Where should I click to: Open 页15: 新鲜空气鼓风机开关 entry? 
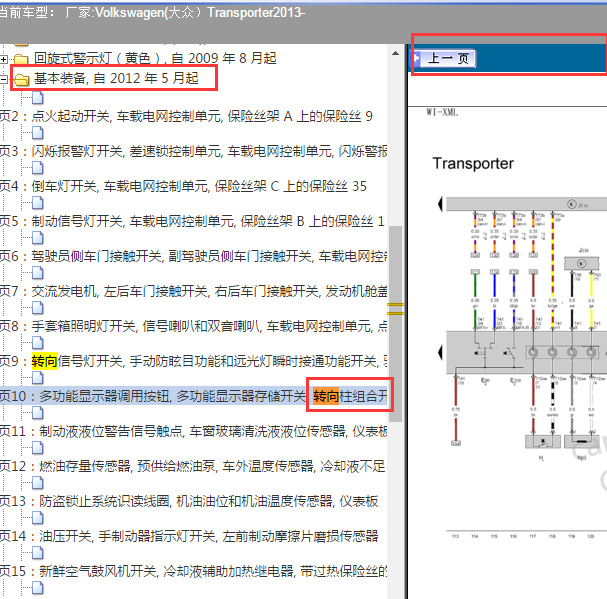tap(194, 572)
